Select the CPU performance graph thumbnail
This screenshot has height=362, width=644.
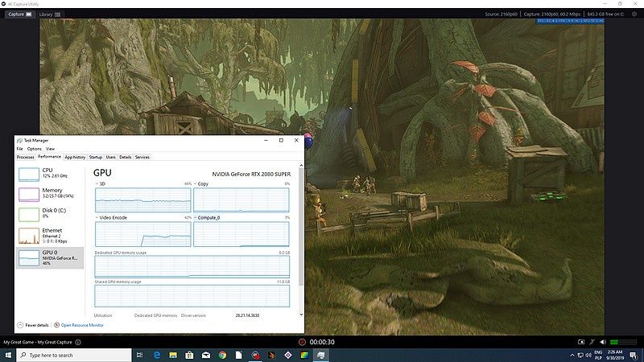(x=29, y=175)
